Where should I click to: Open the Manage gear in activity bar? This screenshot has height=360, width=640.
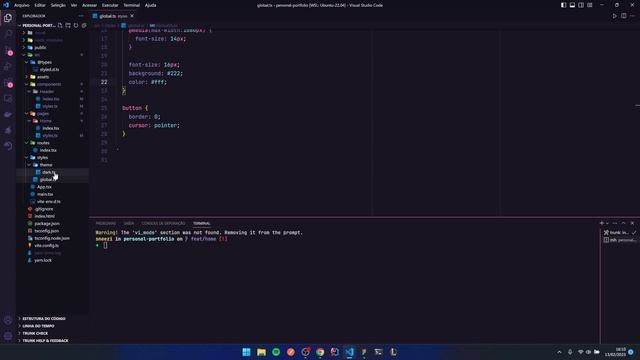pos(8,336)
